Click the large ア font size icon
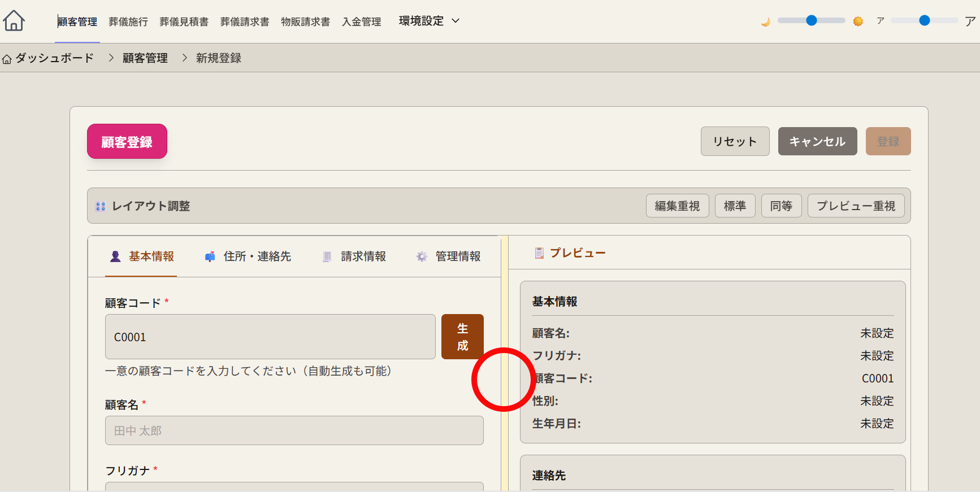980x492 pixels. coord(970,21)
